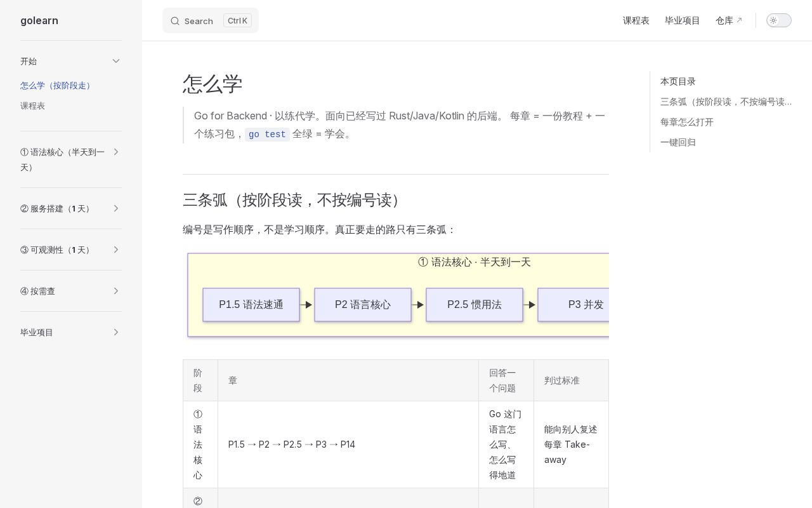
Task: Jump to 三条弧 in page outline
Action: [726, 102]
